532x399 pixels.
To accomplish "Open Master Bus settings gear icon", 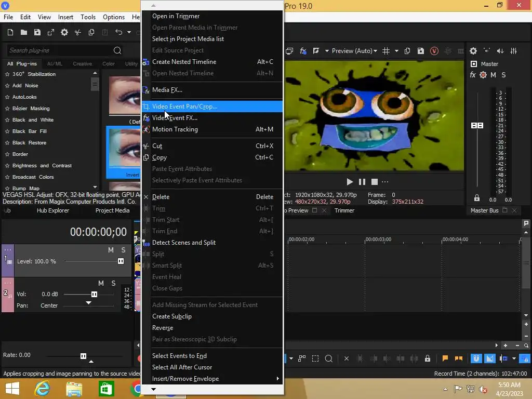I will click(473, 51).
